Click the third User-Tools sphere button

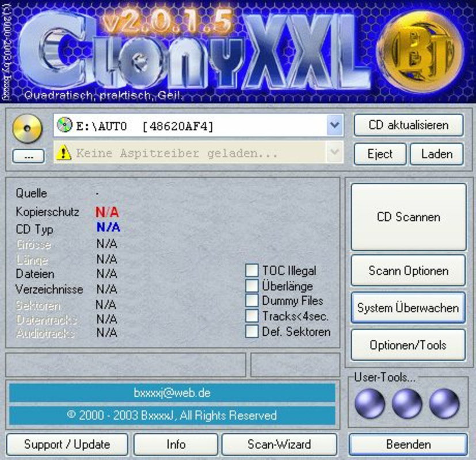444,404
